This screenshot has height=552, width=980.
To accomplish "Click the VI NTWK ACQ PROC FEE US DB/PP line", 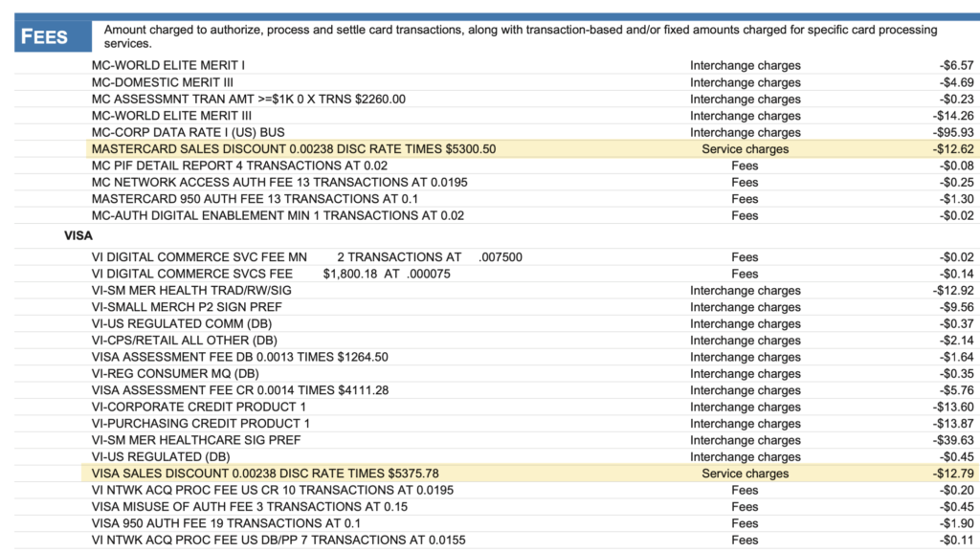I will [x=278, y=541].
